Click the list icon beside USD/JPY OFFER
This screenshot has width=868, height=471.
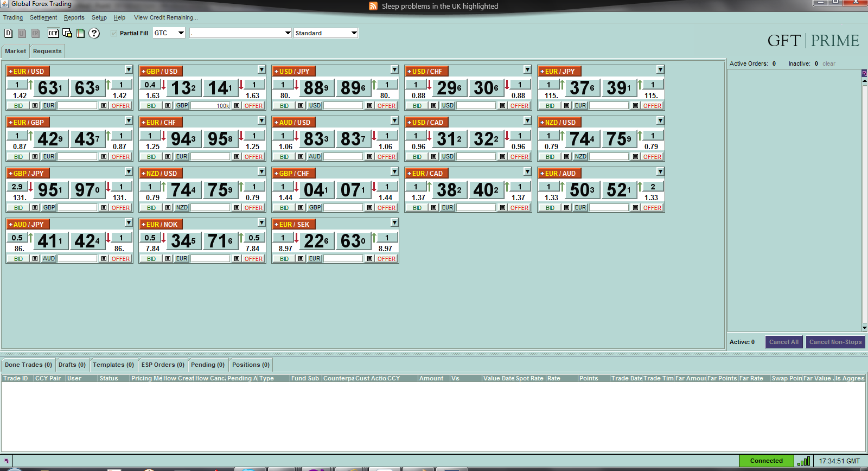(x=369, y=106)
